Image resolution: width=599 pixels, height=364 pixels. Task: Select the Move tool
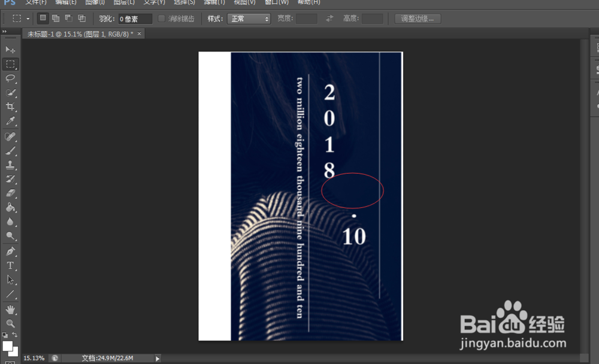pos(10,51)
